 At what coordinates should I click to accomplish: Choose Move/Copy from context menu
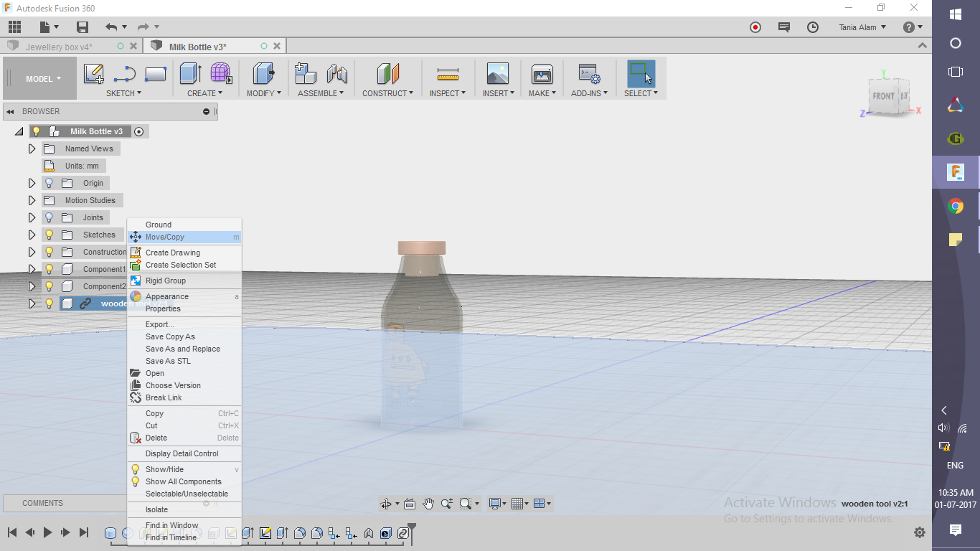tap(184, 237)
